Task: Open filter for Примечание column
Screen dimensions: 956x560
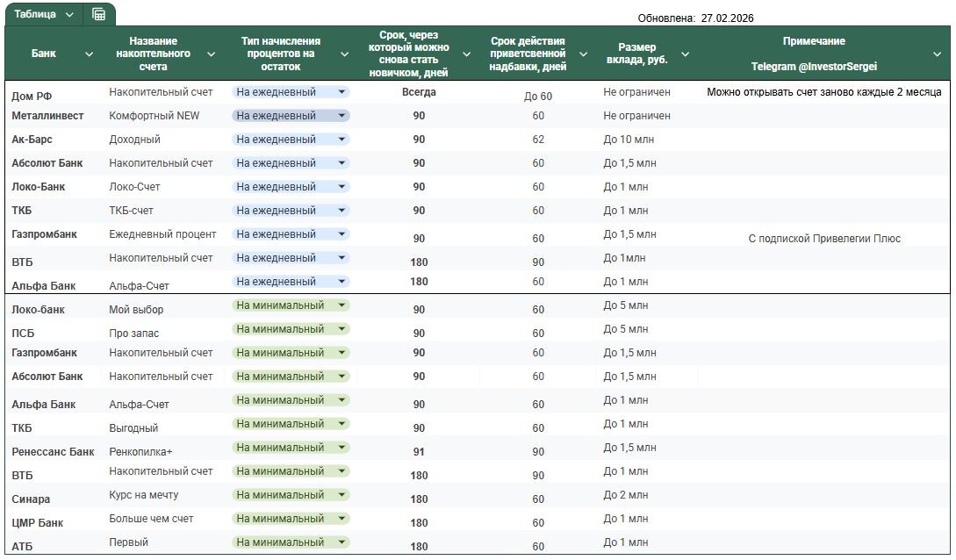Action: [937, 54]
